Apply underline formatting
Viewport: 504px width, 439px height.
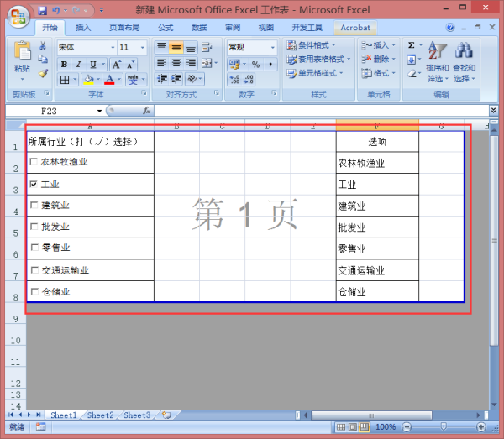coord(93,65)
